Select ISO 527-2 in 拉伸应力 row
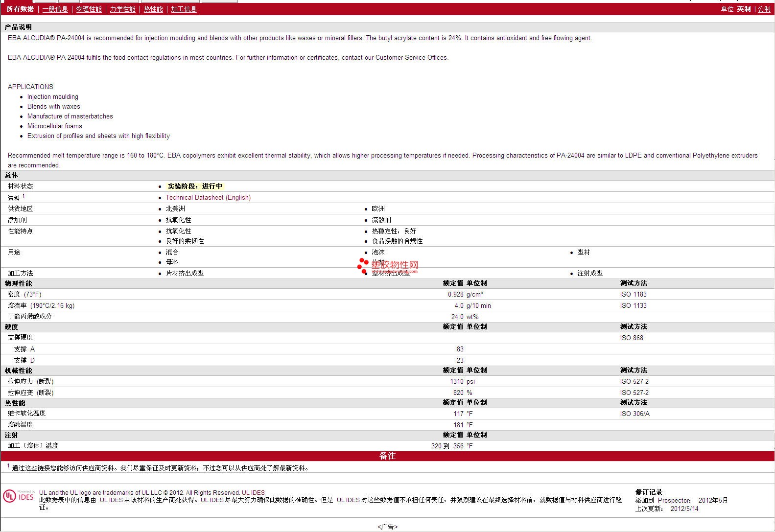The width and height of the screenshot is (775, 532). [x=634, y=381]
